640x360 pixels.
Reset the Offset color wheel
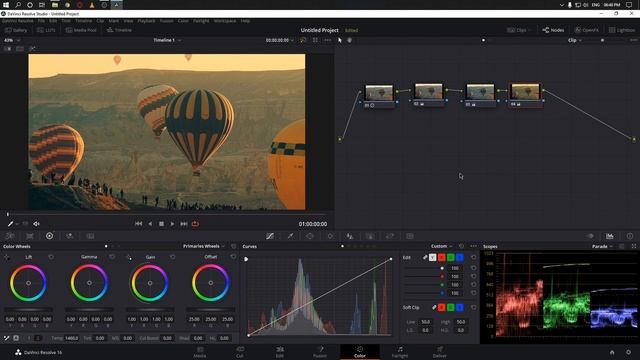point(233,257)
